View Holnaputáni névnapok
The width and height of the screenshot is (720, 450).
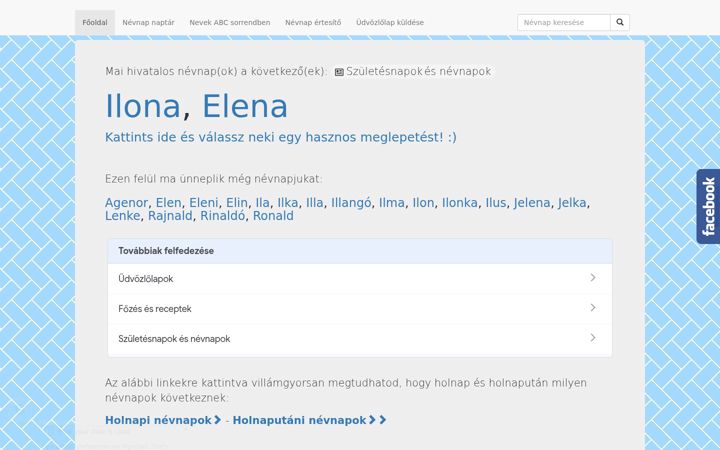click(x=309, y=420)
